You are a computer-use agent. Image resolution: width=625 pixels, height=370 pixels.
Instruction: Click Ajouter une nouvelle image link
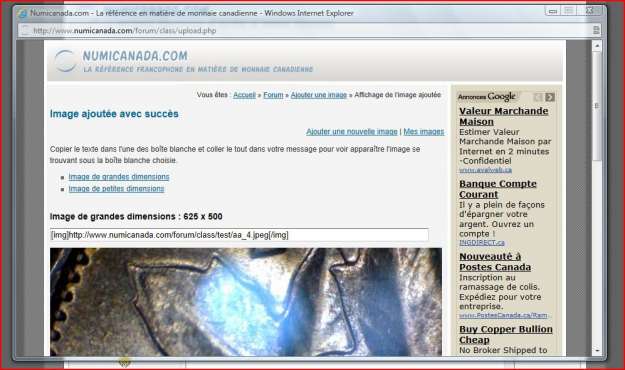coord(352,132)
